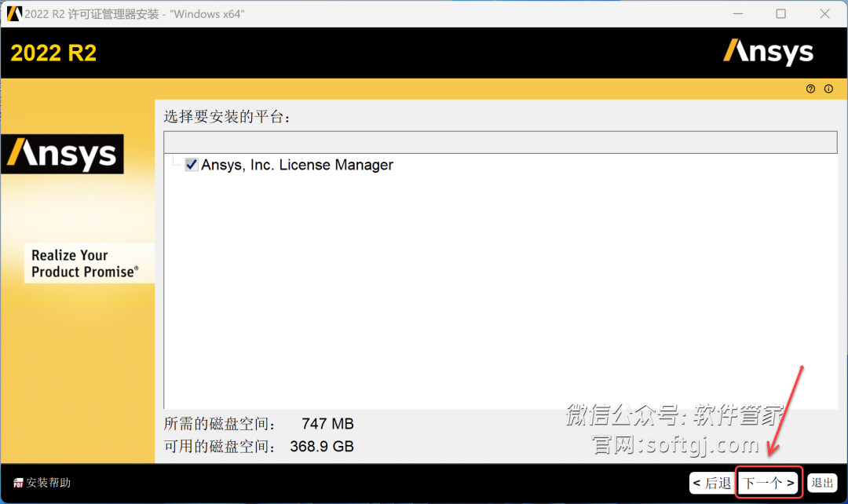Click the 2022 R2 version title
848x504 pixels.
point(53,53)
